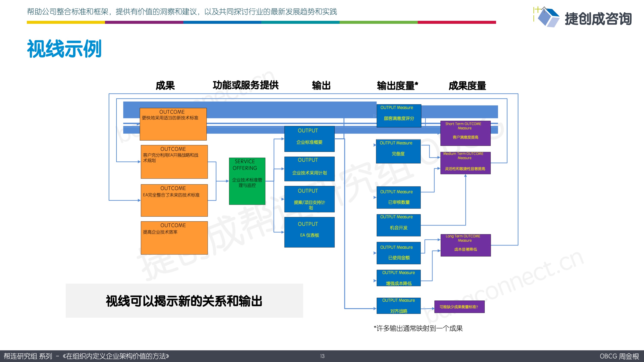Screen dimensions: 644x362
Task: Select Short Term OUTCOME Measure 客户满意度提高
Action: click(x=465, y=133)
